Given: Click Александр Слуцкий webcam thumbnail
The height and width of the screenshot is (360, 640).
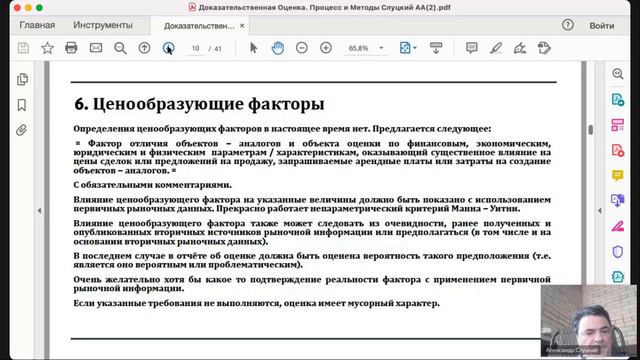Looking at the screenshot, I should click(x=589, y=320).
